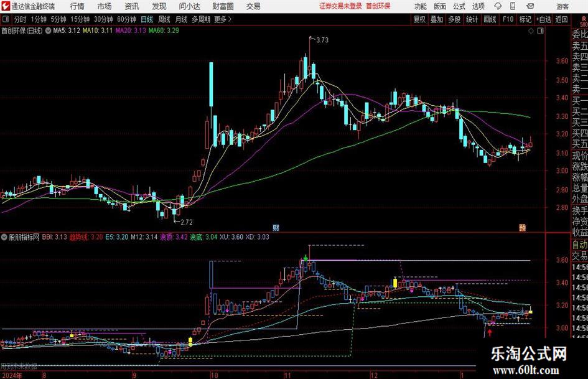
Task: Click the red arrow buy signal
Action: (490, 333)
